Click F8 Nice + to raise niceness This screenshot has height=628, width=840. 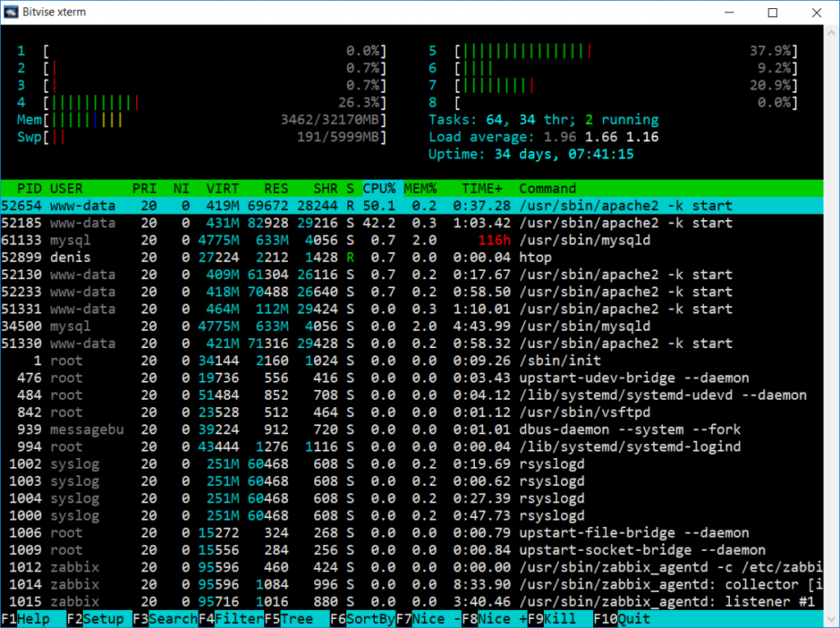coord(495,619)
